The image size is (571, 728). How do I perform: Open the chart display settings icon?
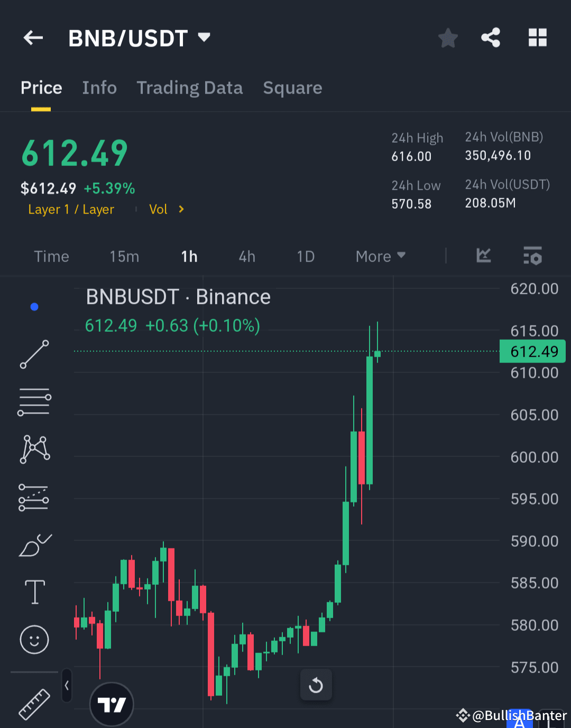point(532,256)
